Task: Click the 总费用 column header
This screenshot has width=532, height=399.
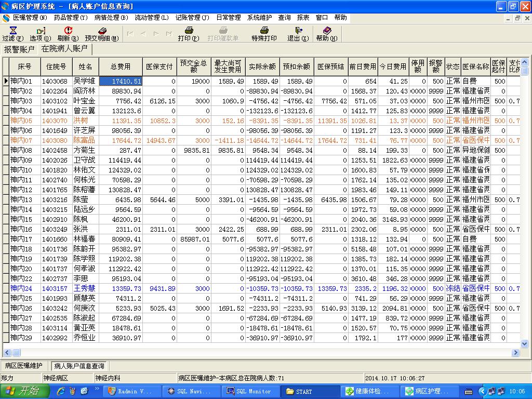Action: [121, 66]
